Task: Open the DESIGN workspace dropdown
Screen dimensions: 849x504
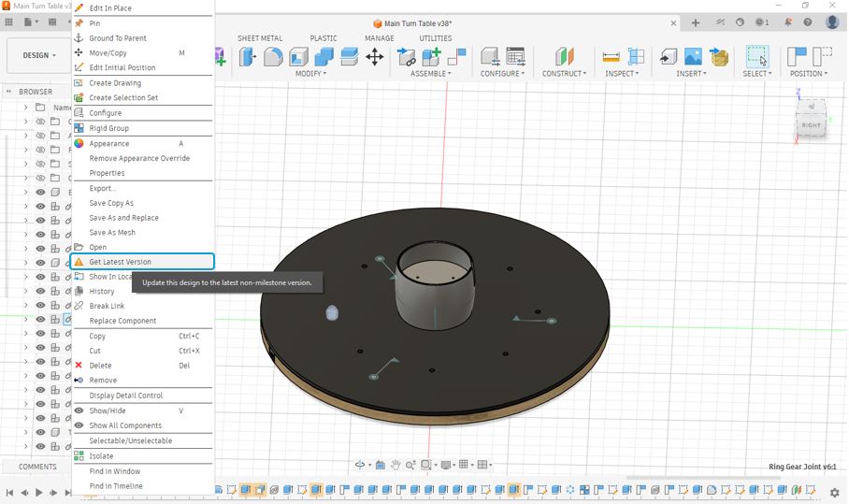Action: click(x=38, y=55)
